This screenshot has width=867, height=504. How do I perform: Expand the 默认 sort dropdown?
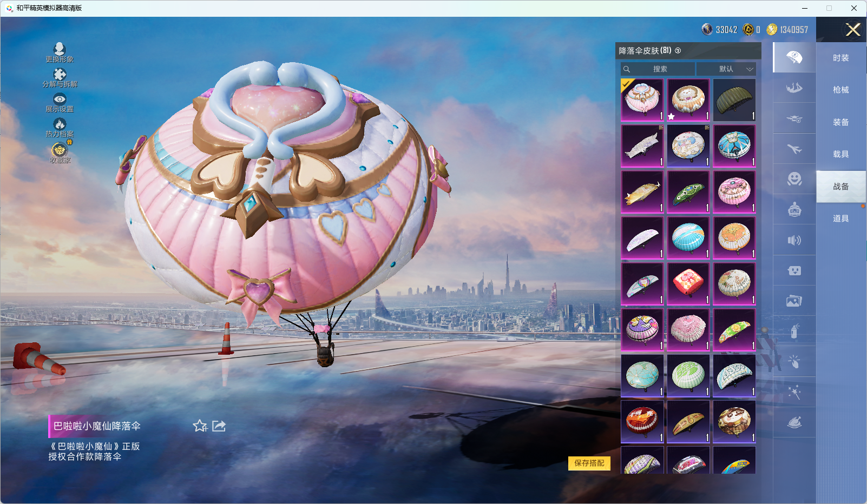pyautogui.click(x=726, y=69)
